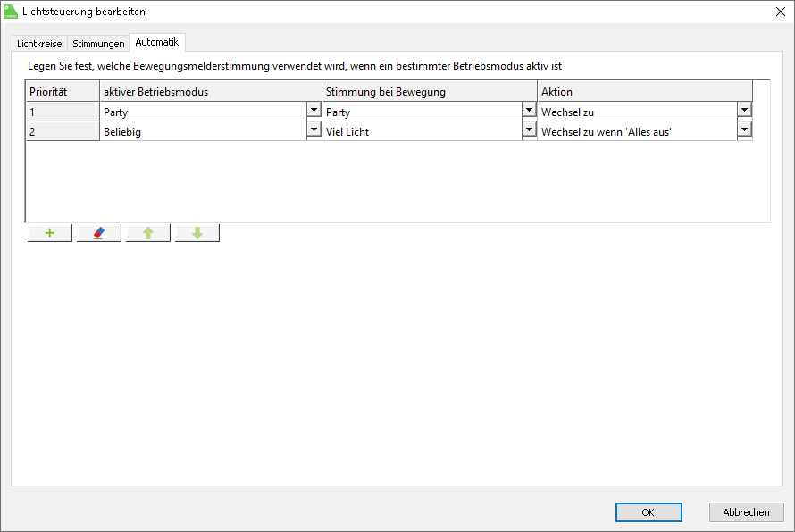795x532 pixels.
Task: Move selected row down with the down arrow
Action: pyautogui.click(x=197, y=233)
